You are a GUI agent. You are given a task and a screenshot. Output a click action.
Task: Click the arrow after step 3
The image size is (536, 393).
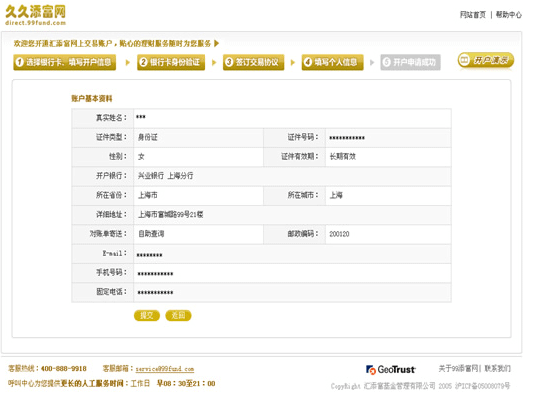tap(293, 63)
